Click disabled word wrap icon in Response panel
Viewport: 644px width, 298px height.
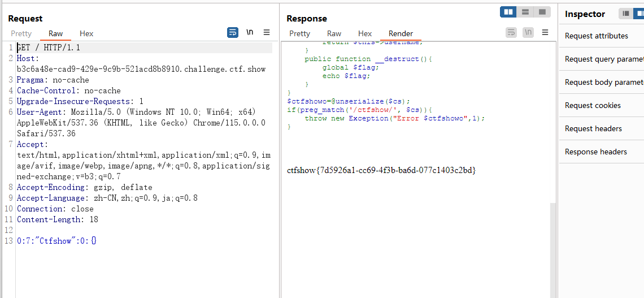[x=511, y=32]
